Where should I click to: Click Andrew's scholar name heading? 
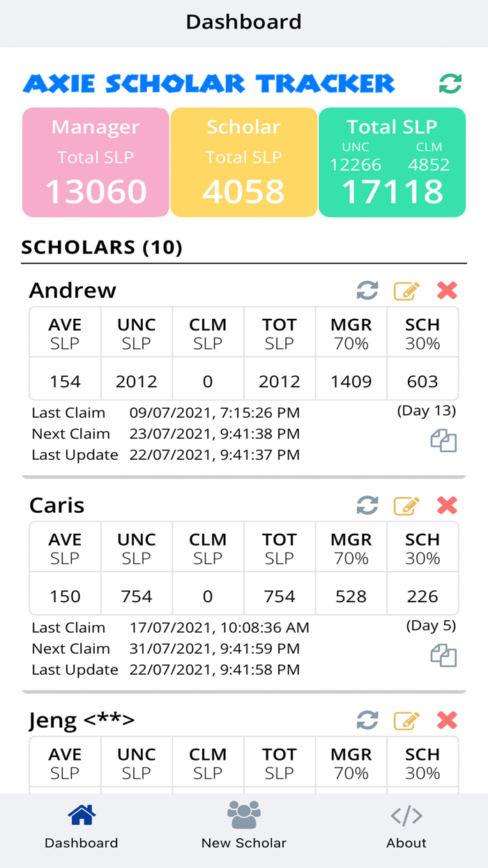tap(73, 291)
